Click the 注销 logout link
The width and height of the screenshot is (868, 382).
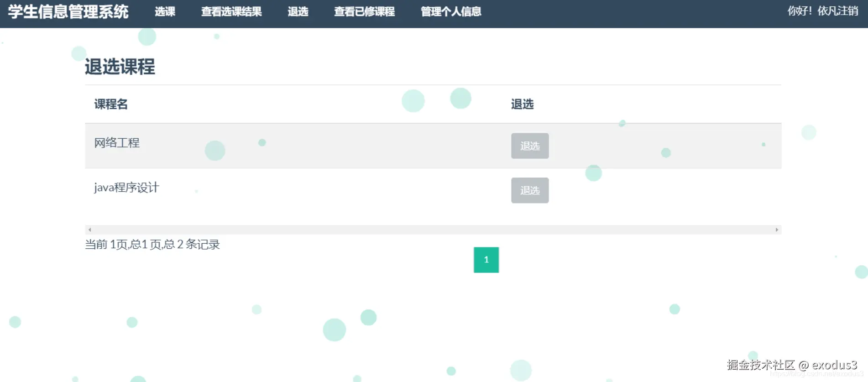(x=848, y=11)
